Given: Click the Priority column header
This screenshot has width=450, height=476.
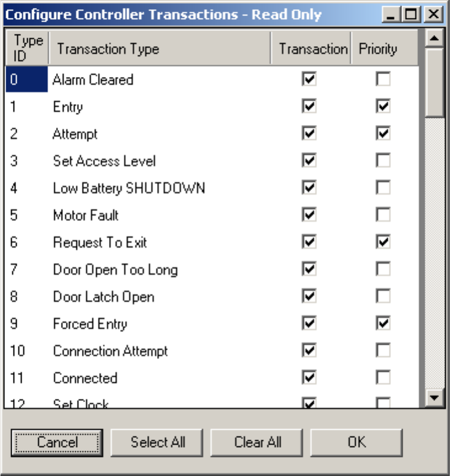Looking at the screenshot, I should point(385,49).
